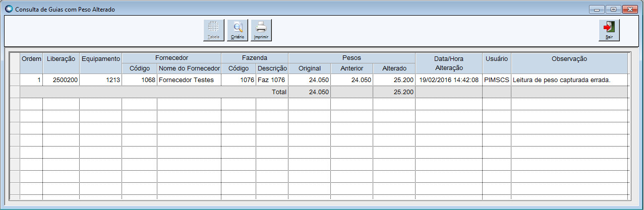Select the date cell 19/02/2016 14:42:08
This screenshot has width=644, height=210.
click(449, 80)
